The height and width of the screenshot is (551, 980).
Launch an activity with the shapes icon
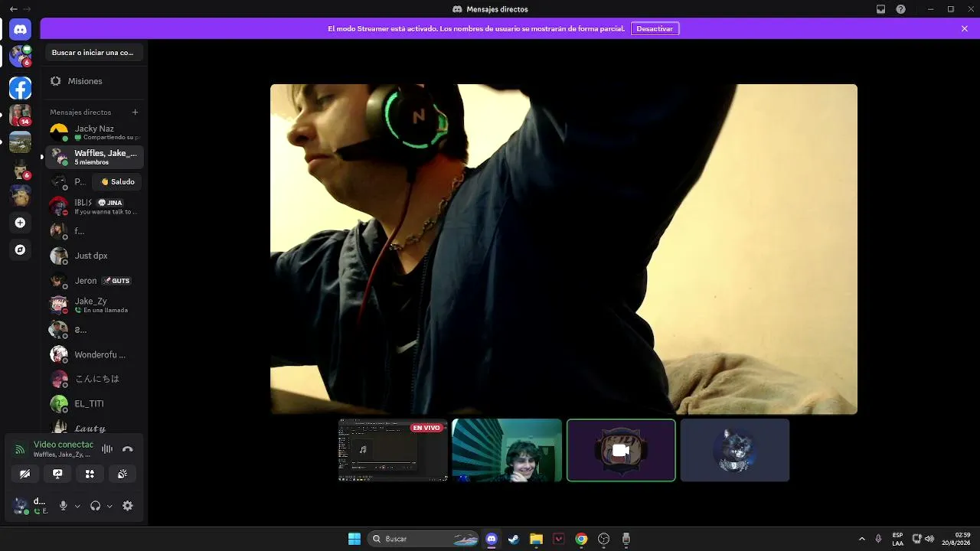click(x=90, y=474)
